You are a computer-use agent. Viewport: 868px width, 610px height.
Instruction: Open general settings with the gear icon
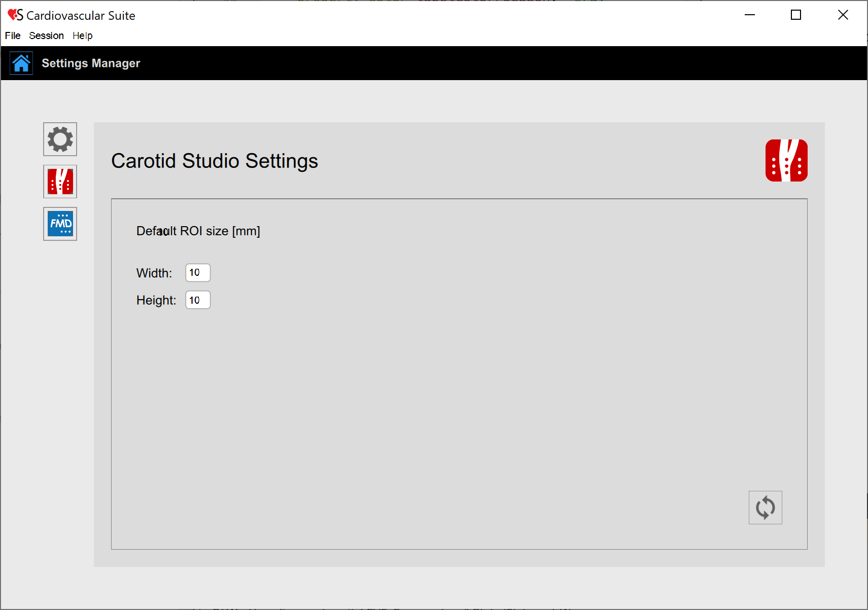(x=60, y=139)
